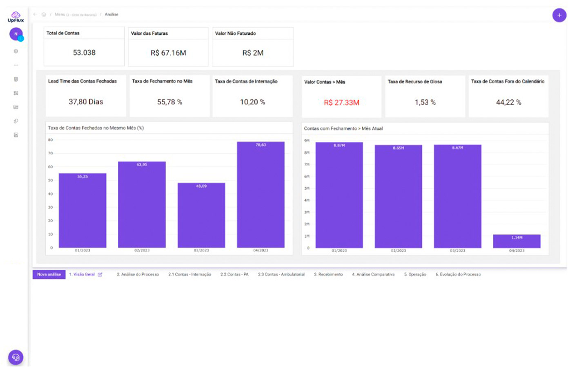
Task: Open the 2.1 Contas - Internação tab
Action: tap(189, 274)
